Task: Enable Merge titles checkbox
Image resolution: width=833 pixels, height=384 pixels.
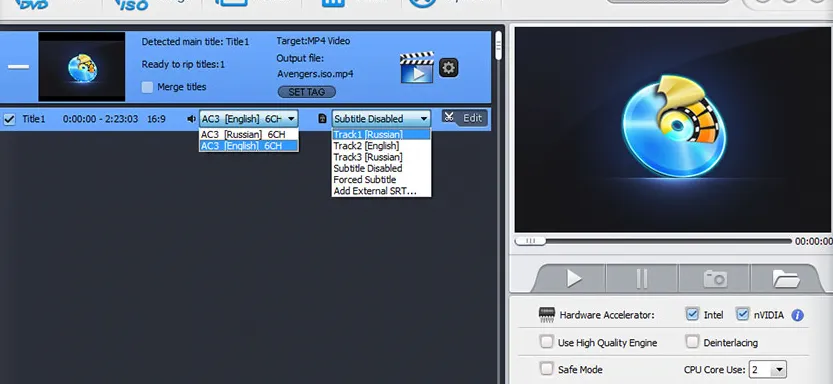Action: click(147, 87)
